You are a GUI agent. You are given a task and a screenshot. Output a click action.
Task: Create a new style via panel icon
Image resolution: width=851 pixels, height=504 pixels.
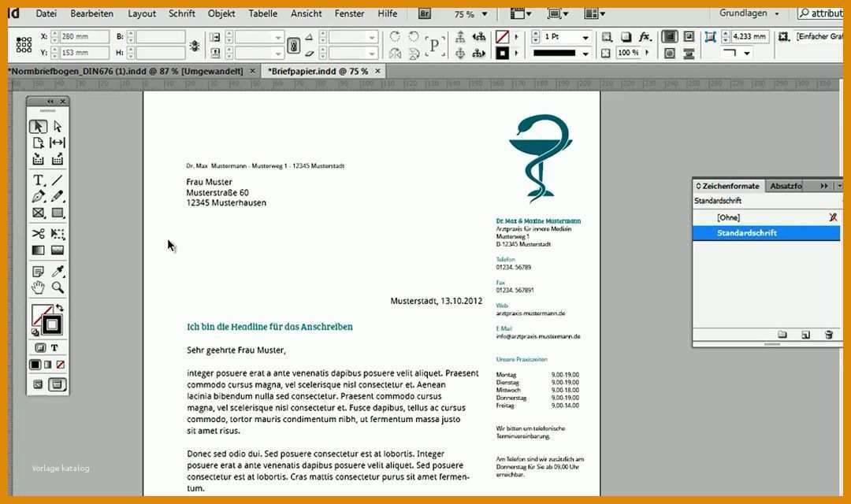pos(805,334)
